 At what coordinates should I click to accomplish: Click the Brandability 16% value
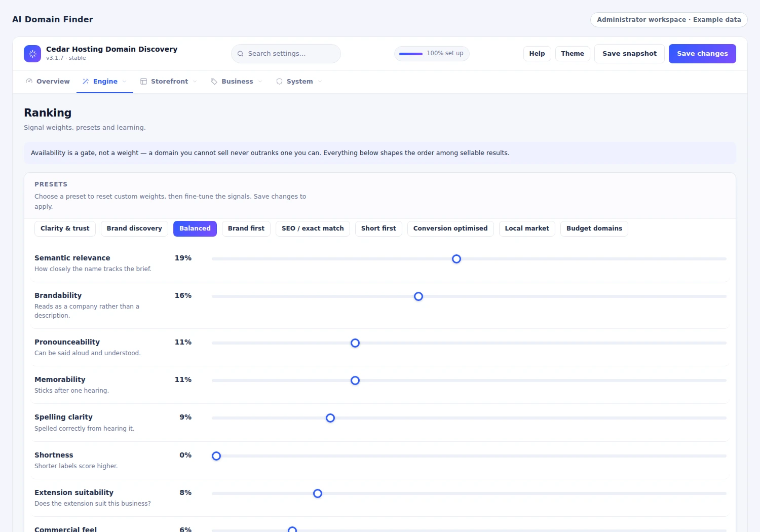pos(183,295)
